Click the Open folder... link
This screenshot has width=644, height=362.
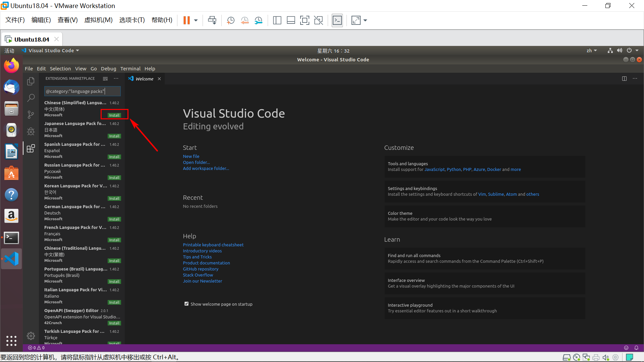click(196, 162)
